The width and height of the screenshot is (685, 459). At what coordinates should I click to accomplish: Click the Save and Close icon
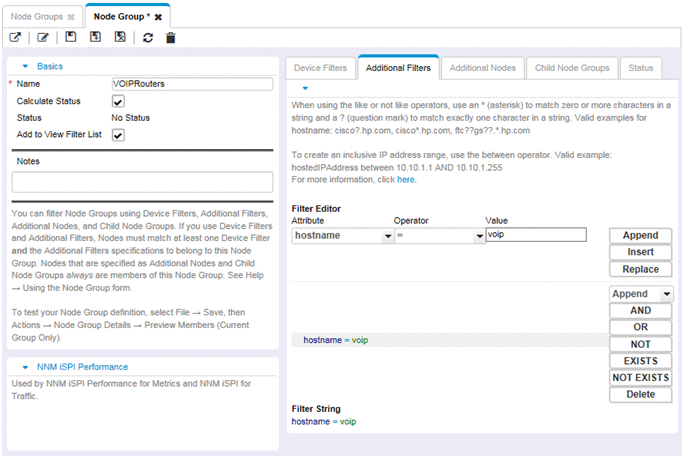pos(120,38)
